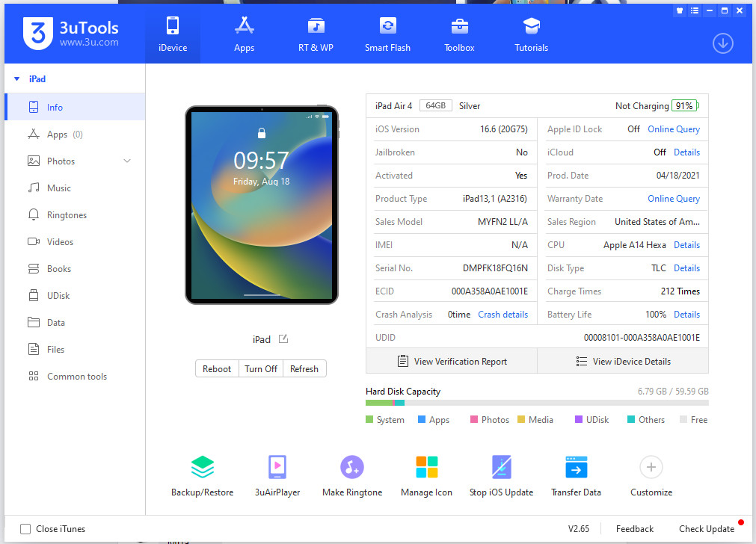The image size is (756, 544).
Task: Open the iDevice tab
Action: [173, 34]
